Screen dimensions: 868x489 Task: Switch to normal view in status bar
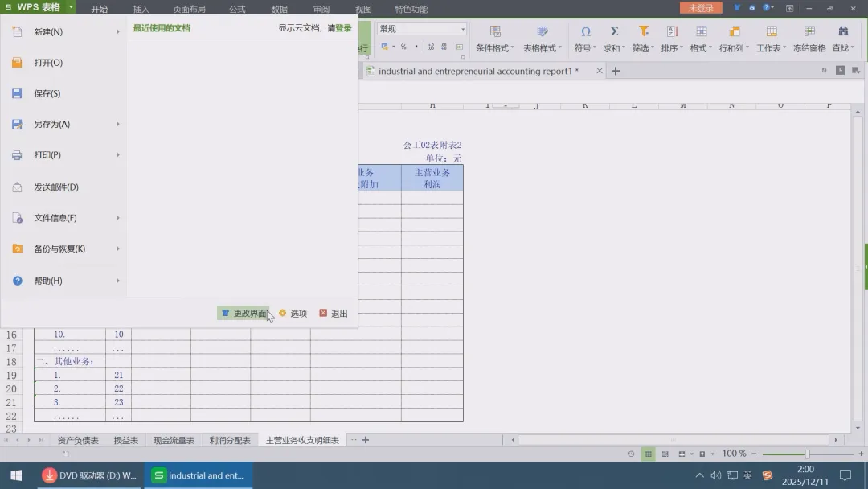[649, 454]
